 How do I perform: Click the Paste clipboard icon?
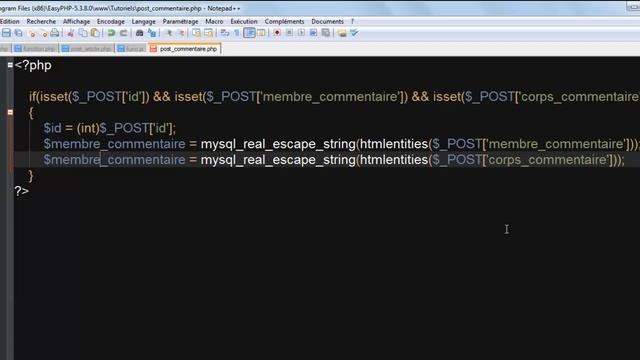[x=95, y=33]
